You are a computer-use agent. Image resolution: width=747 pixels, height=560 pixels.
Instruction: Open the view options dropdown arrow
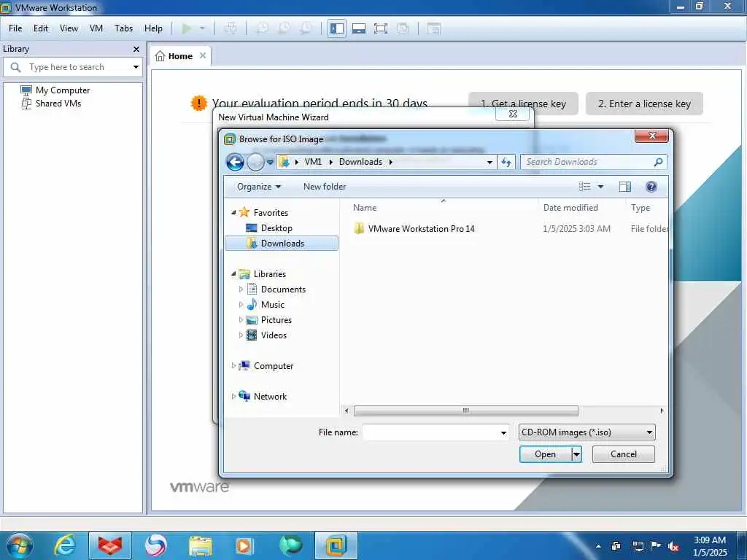click(601, 187)
